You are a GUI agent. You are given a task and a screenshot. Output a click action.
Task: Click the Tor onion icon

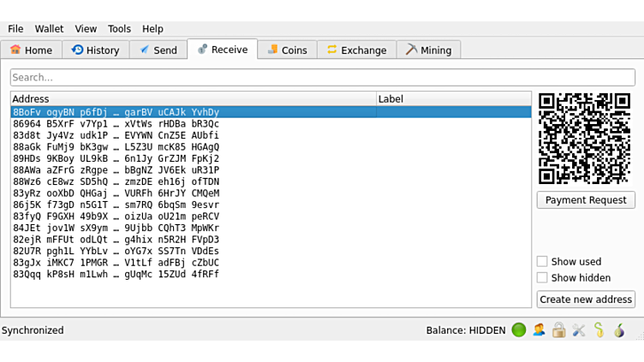(x=618, y=330)
